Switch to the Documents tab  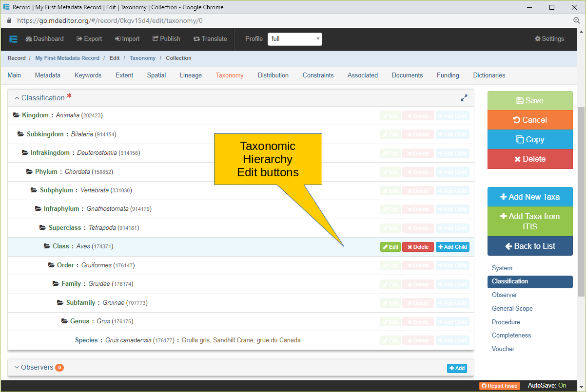click(407, 75)
